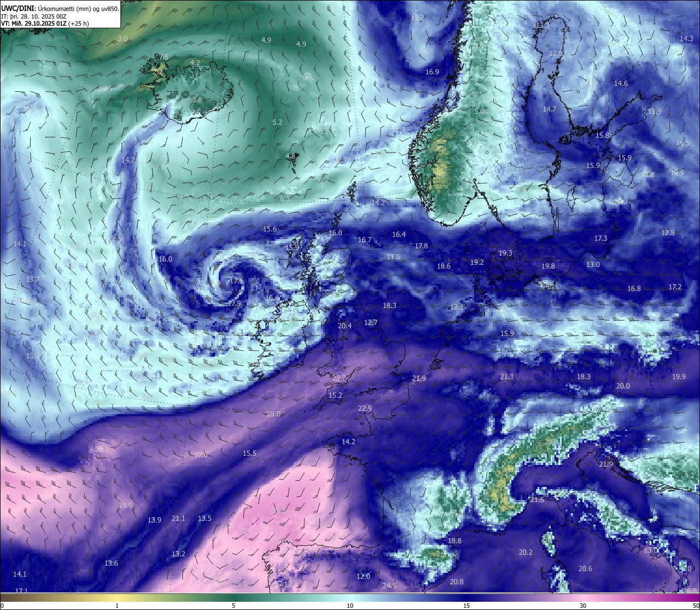Click the legend tick label 10
Viewport: 700px width, 610px height.
(350, 606)
